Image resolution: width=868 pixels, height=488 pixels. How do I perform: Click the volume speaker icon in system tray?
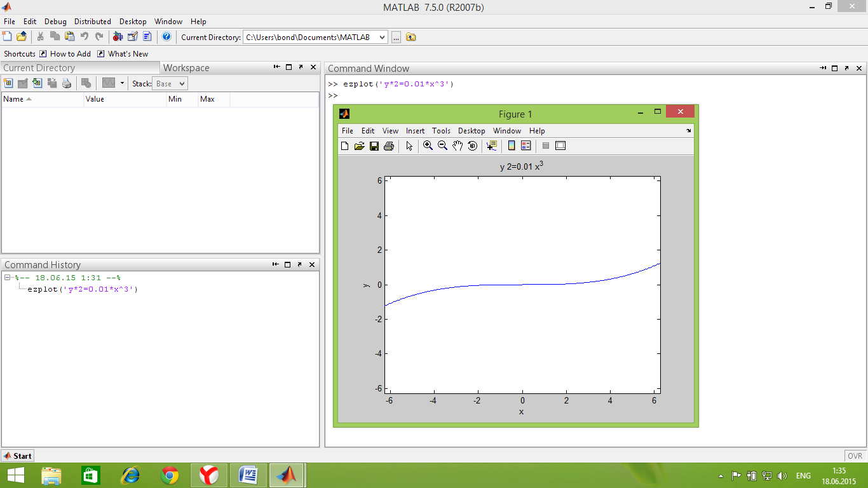[782, 476]
